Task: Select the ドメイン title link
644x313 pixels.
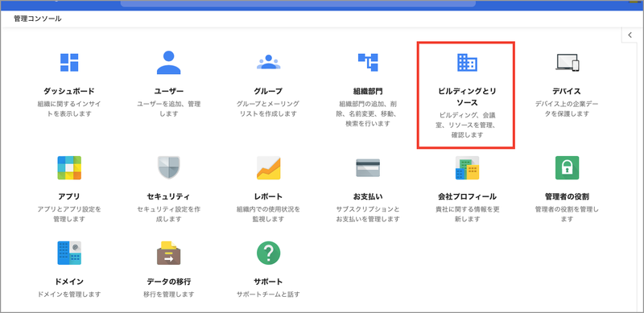Action: [x=69, y=282]
